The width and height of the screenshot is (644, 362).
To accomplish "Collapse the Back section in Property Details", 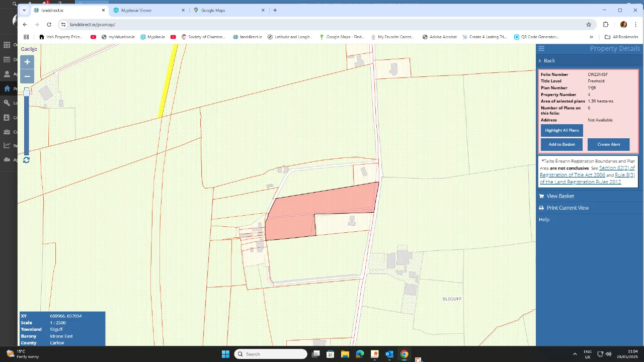I will [547, 60].
